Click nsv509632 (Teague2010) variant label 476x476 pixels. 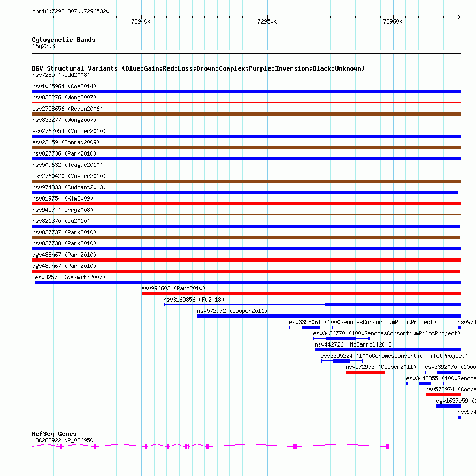point(67,165)
